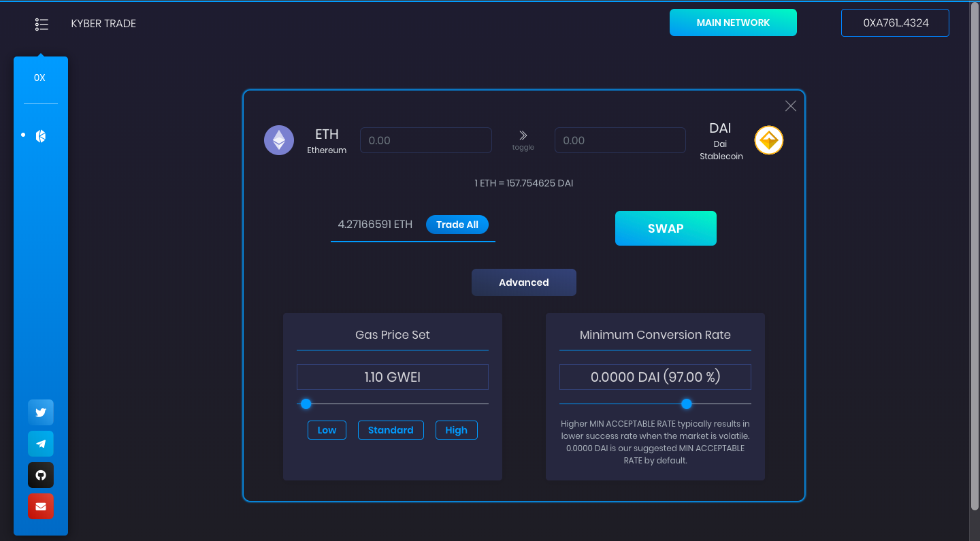Toggle the swap direction arrows
The height and width of the screenshot is (541, 980).
(x=523, y=136)
